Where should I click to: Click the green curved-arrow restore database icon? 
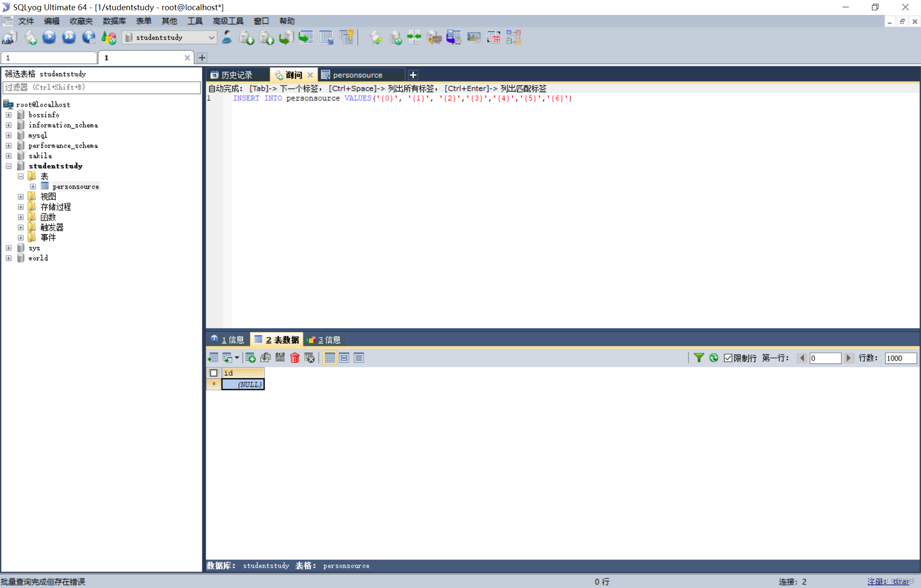286,37
